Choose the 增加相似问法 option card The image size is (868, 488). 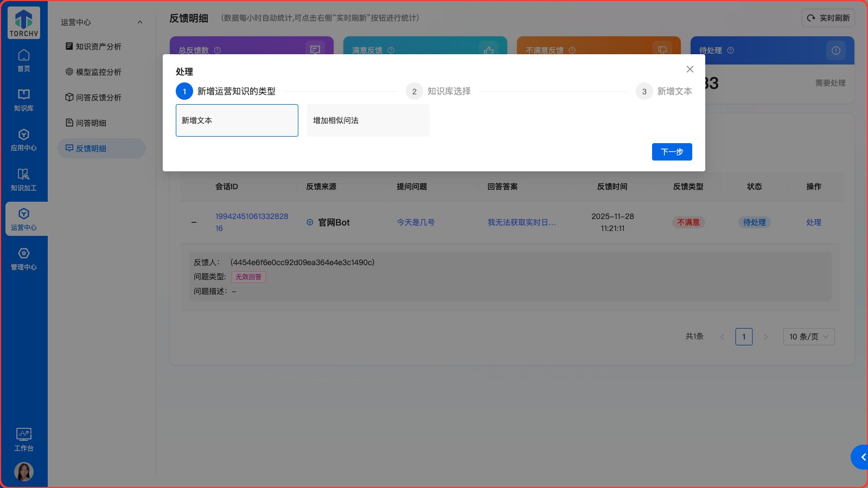368,120
